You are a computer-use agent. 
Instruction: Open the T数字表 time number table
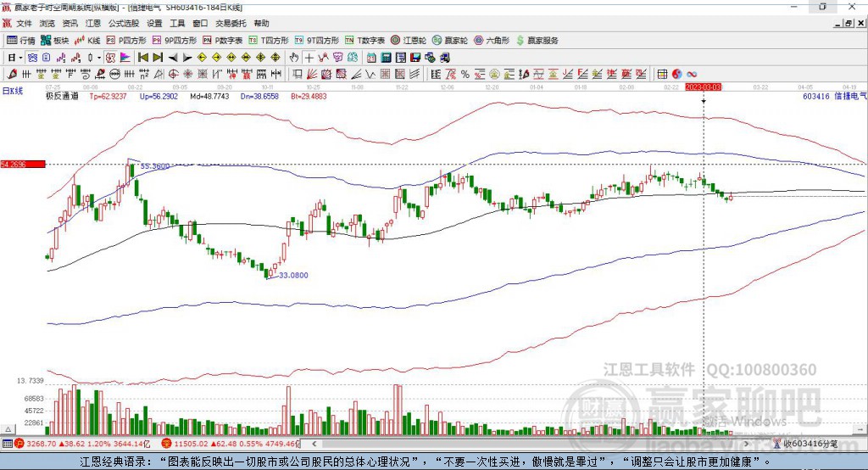click(x=364, y=41)
